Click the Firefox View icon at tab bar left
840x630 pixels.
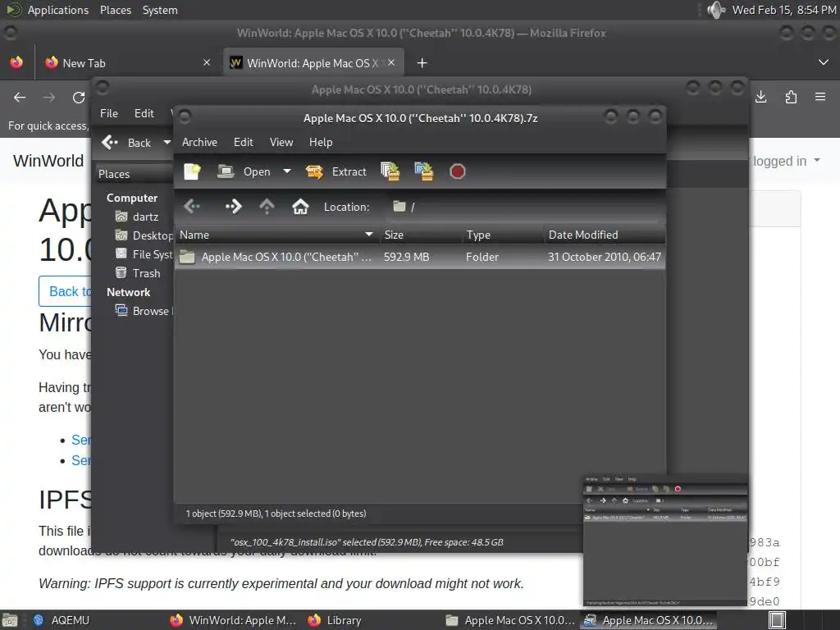click(16, 62)
